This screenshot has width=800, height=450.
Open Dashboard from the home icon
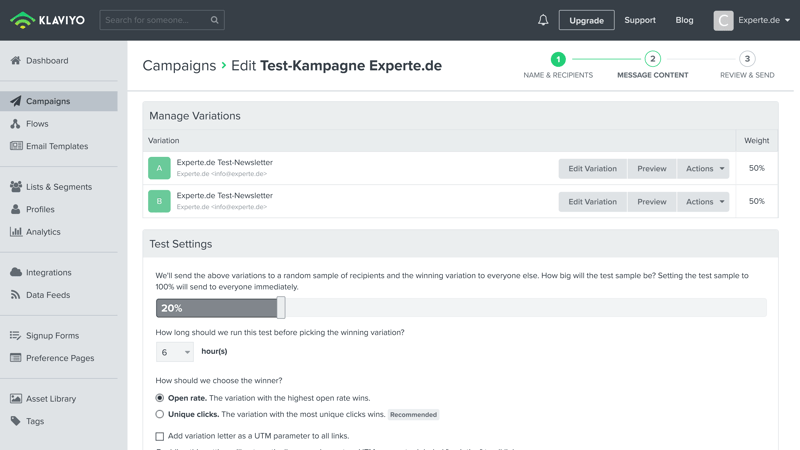[x=16, y=61]
